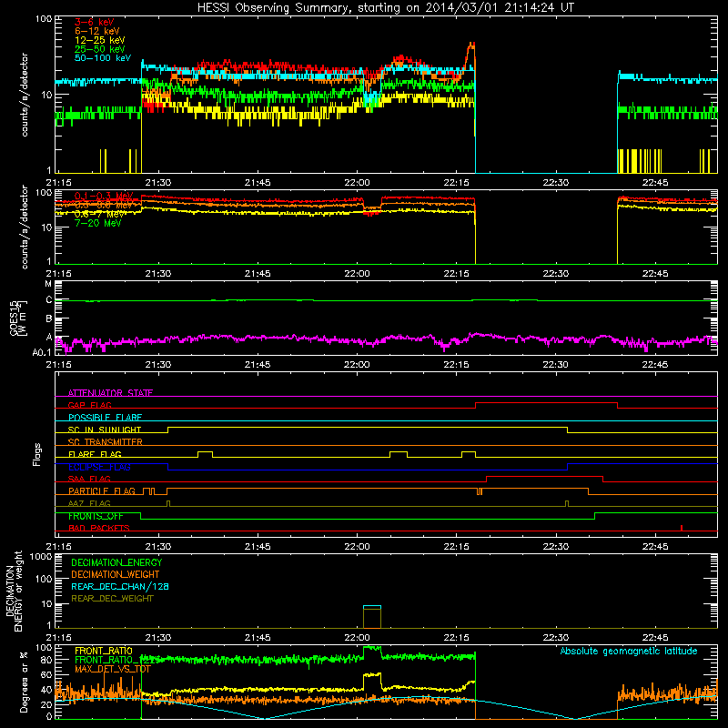The width and height of the screenshot is (728, 728).
Task: Select the 3-6 keV legend label
Action: coord(95,22)
